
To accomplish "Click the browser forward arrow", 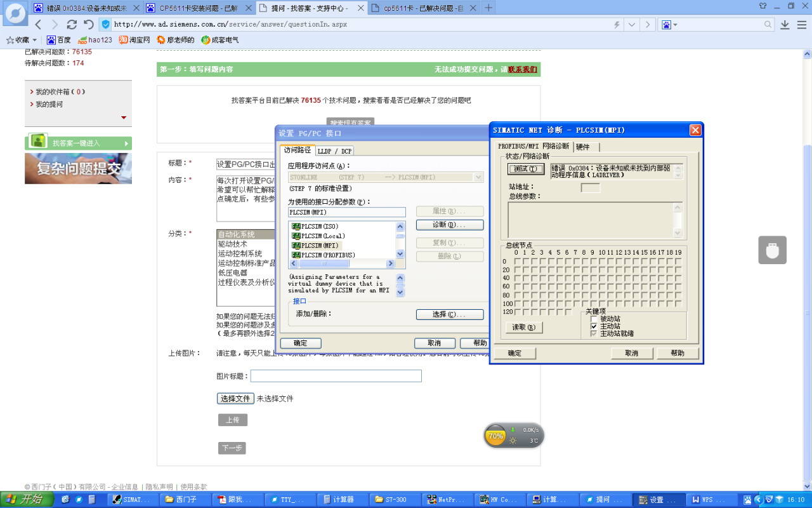I will click(x=55, y=24).
